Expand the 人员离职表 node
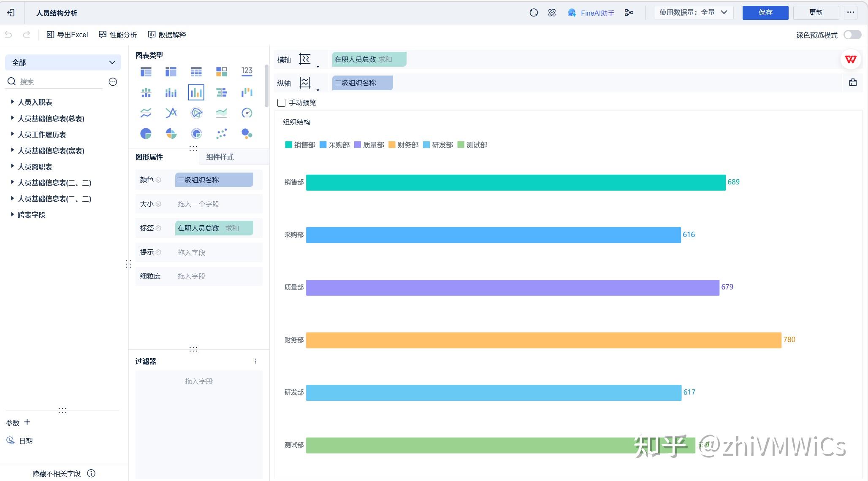The image size is (868, 481). tap(12, 166)
